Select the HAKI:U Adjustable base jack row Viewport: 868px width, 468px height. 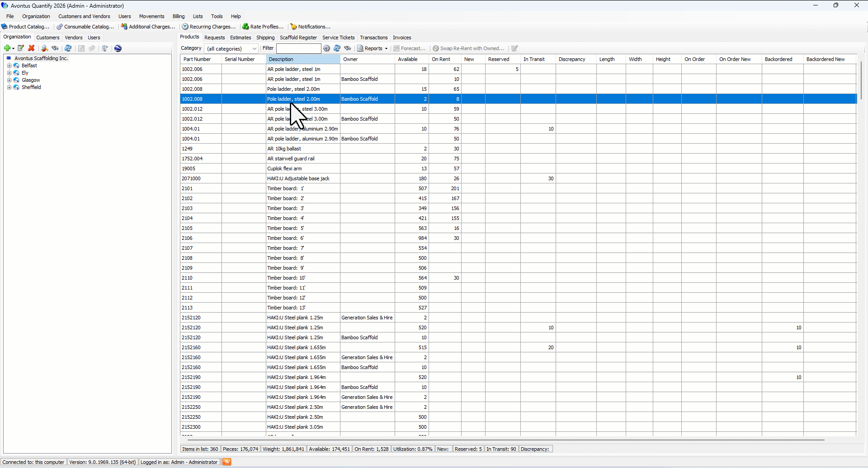point(518,178)
